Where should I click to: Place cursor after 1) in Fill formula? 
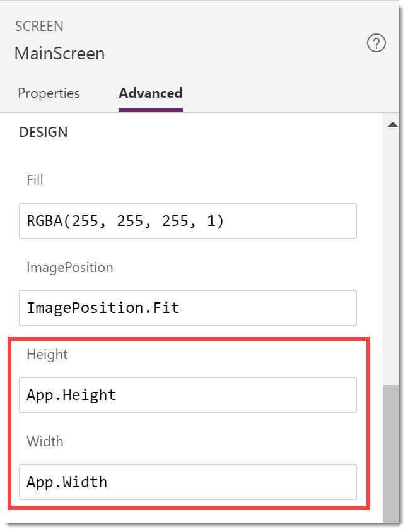pyautogui.click(x=224, y=222)
